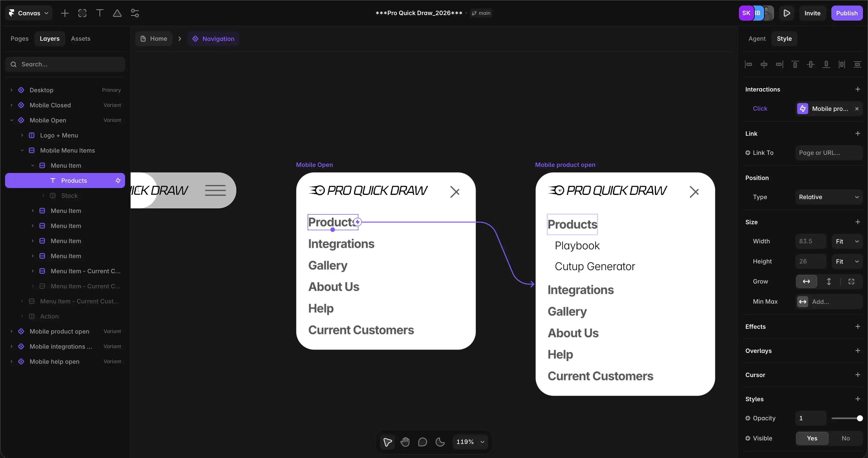Go to Home breadcrumb
This screenshot has width=868, height=458.
154,39
